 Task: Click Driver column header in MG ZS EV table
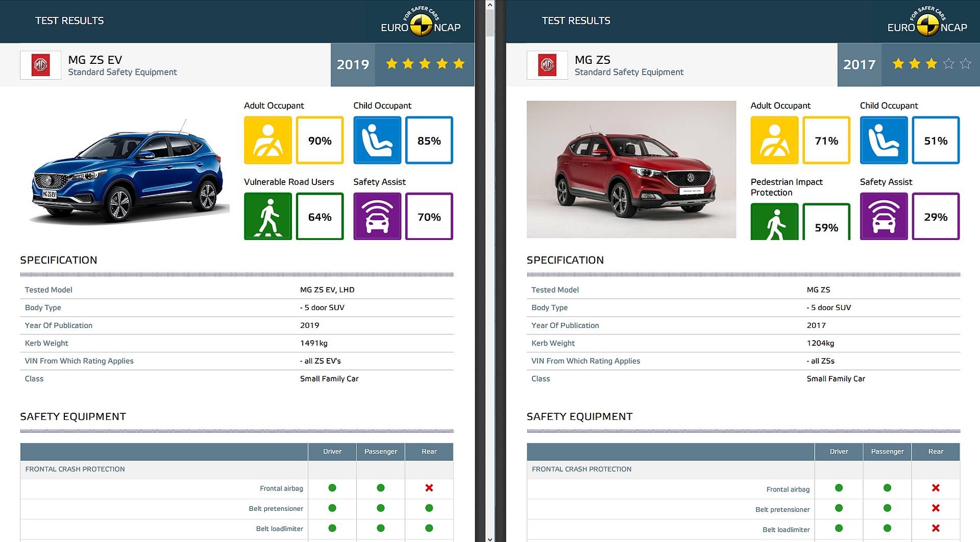332,452
